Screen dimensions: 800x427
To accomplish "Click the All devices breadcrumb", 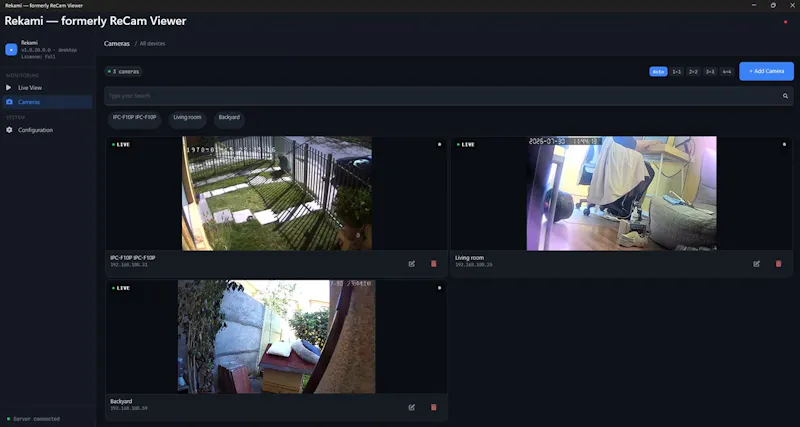I will [x=153, y=44].
